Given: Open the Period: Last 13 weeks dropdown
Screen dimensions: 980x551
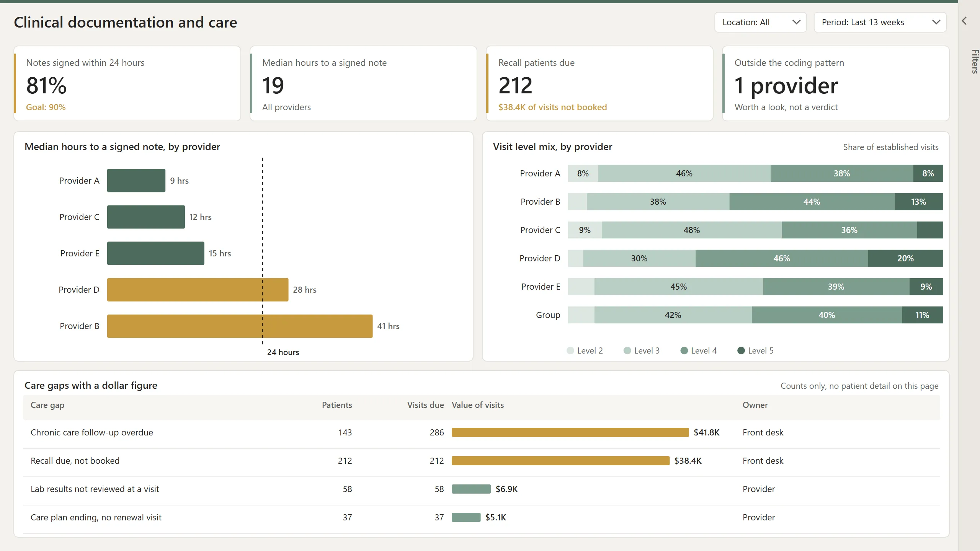Looking at the screenshot, I should [880, 22].
